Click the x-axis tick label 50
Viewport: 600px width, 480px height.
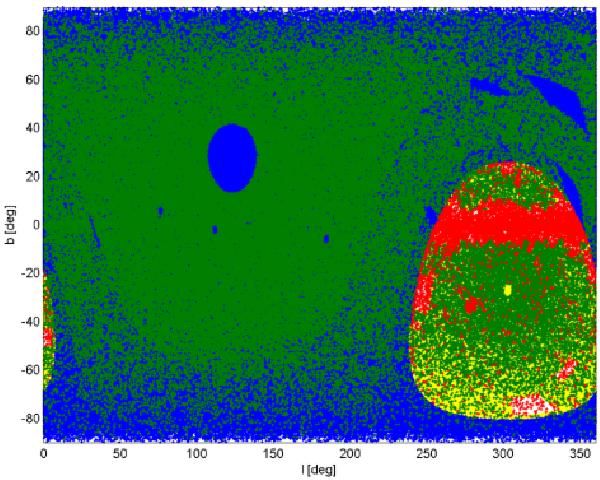(120, 453)
